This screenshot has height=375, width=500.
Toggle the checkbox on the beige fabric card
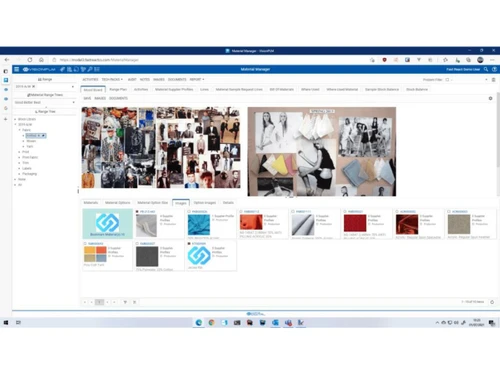tap(449, 211)
